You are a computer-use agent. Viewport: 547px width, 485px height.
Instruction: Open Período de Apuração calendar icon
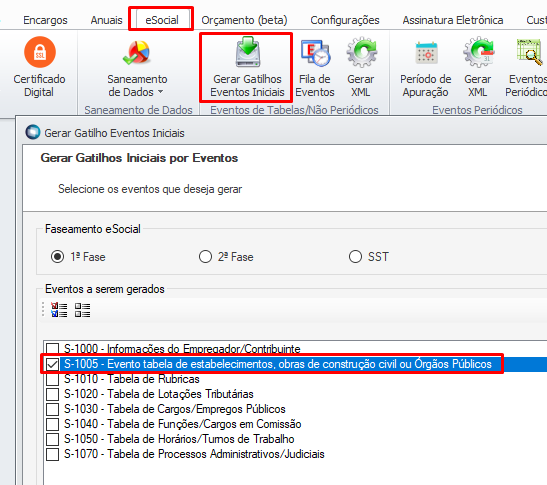point(426,53)
